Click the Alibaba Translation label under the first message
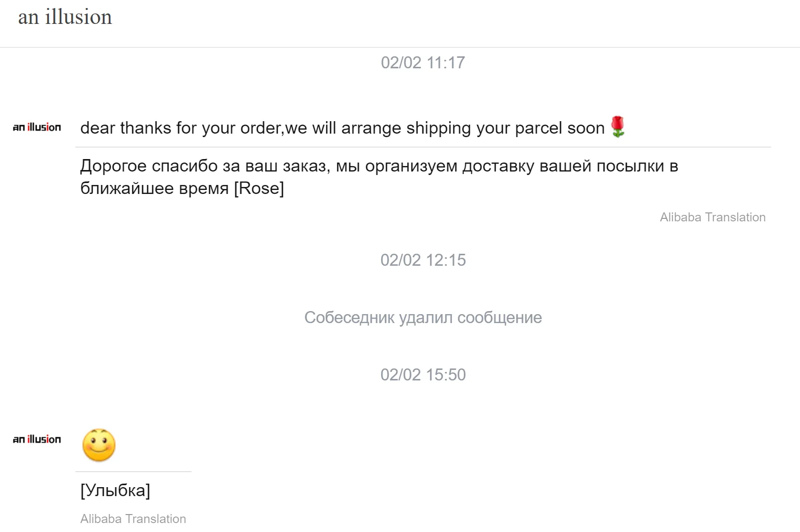 pos(712,217)
